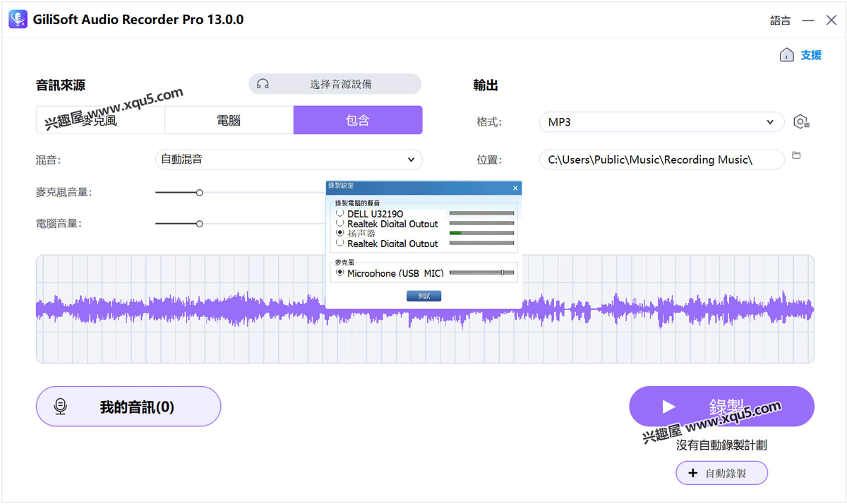This screenshot has height=504, width=847.
Task: Start recording with the 錄製 button
Action: tap(721, 407)
